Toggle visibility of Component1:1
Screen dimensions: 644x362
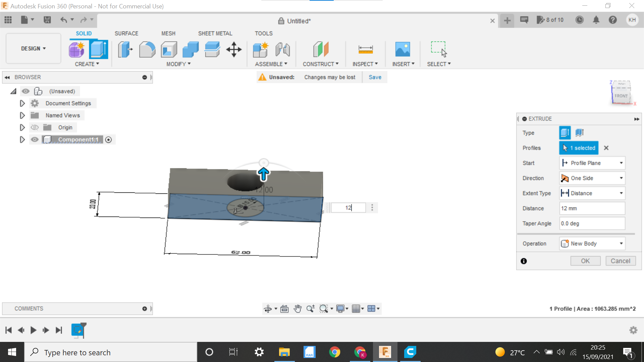[35, 139]
